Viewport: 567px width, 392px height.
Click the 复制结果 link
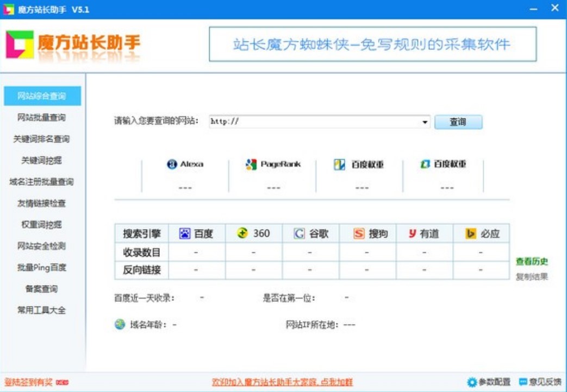tap(532, 277)
